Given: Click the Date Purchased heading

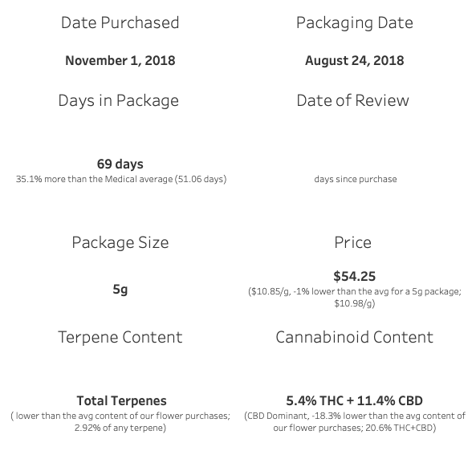Looking at the screenshot, I should 120,22.
